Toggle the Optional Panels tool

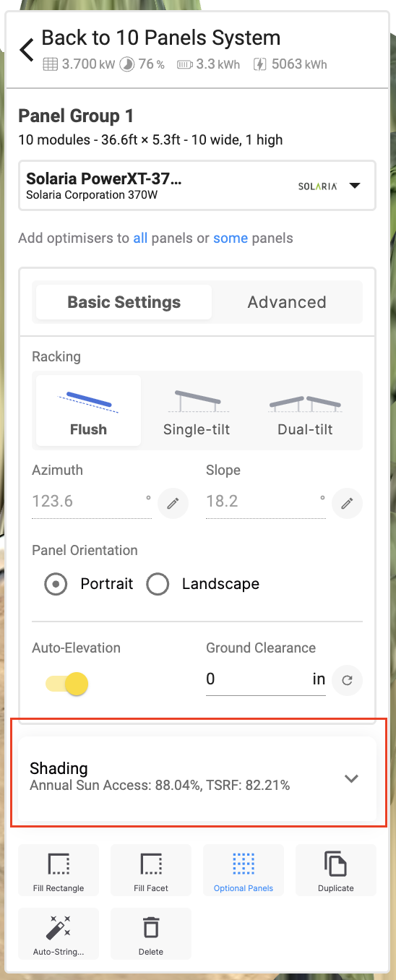pos(244,870)
